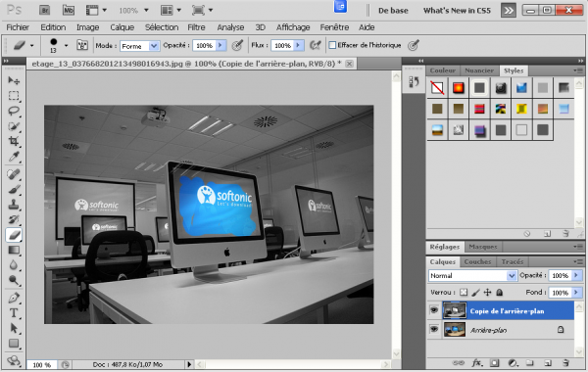Toggle the brush panel icon

tap(82, 45)
